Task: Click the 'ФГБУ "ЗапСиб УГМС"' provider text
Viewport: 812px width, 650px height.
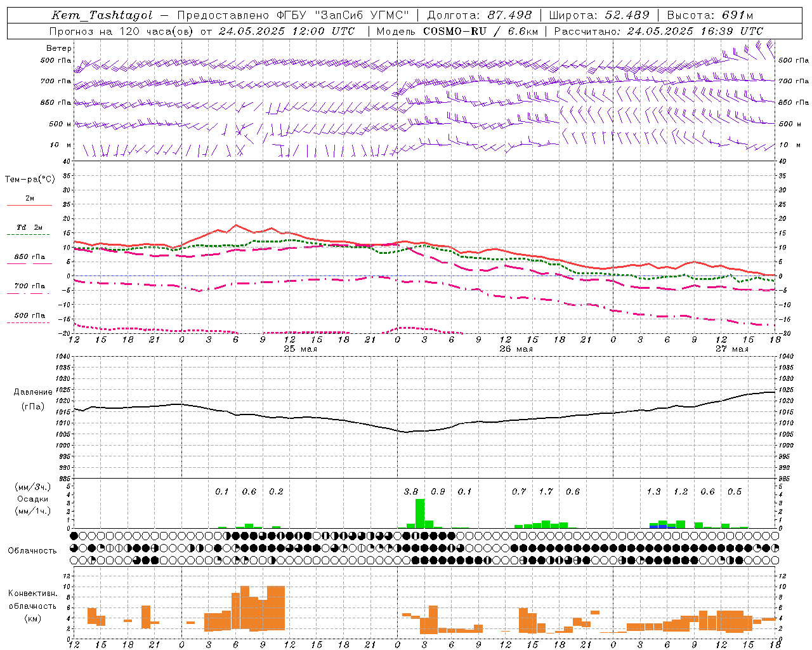Action: coord(343,15)
